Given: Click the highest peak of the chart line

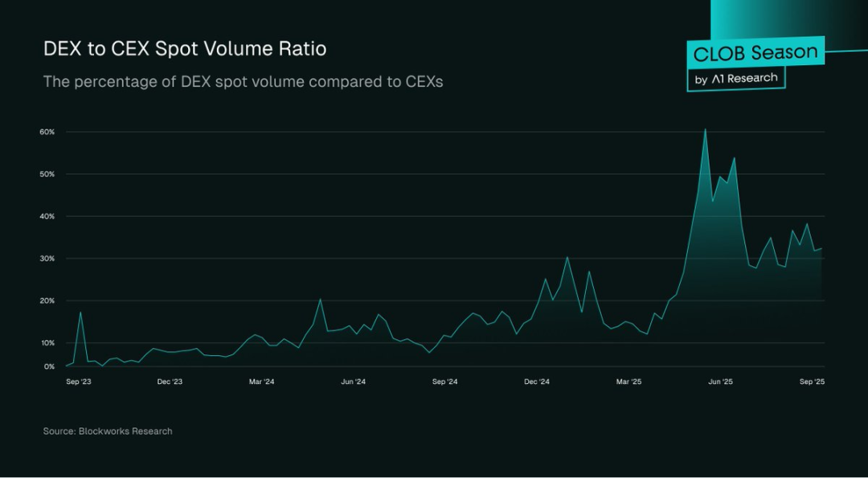Looking at the screenshot, I should click(705, 129).
